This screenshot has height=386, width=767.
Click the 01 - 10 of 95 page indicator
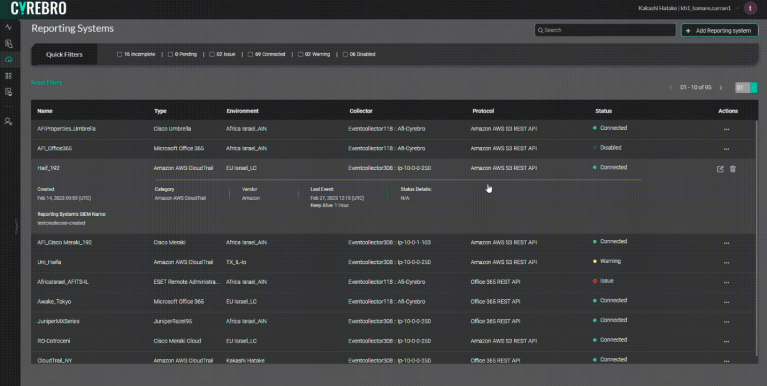[x=696, y=88]
